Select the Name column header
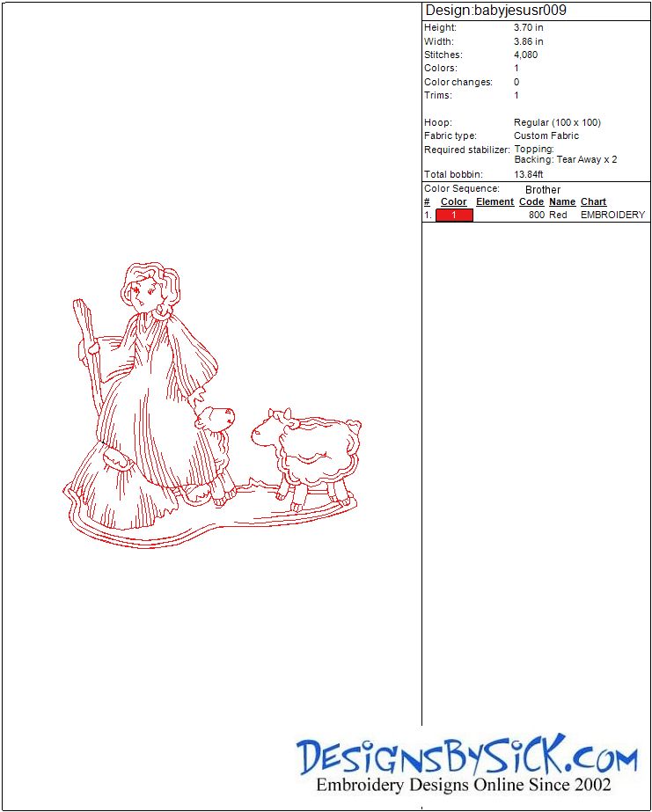This screenshot has width=652, height=812. click(x=562, y=201)
